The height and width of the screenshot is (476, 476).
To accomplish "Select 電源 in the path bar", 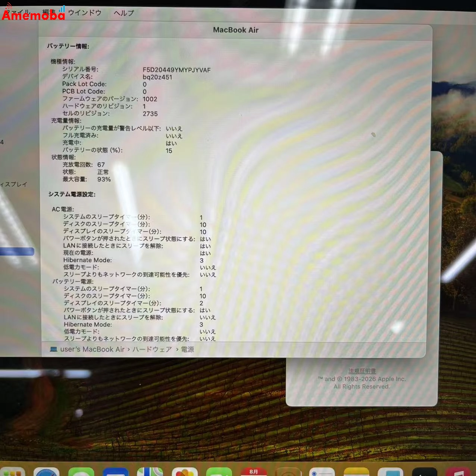I will (188, 349).
